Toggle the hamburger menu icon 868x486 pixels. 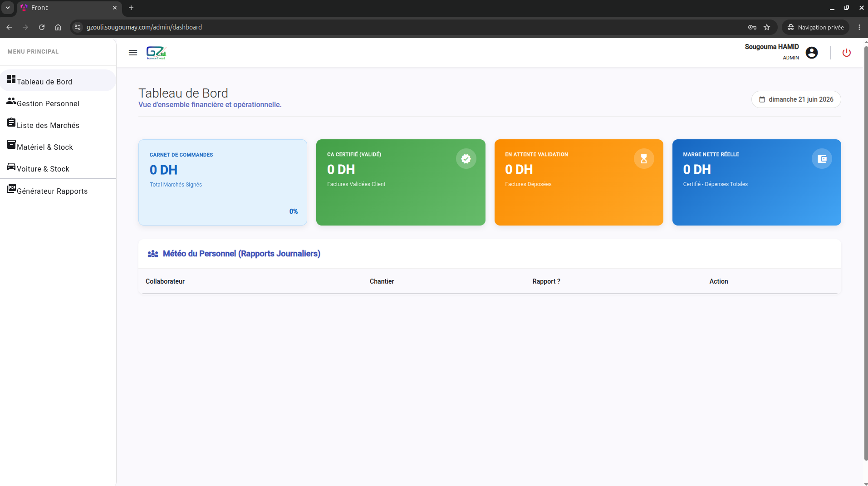(x=133, y=53)
